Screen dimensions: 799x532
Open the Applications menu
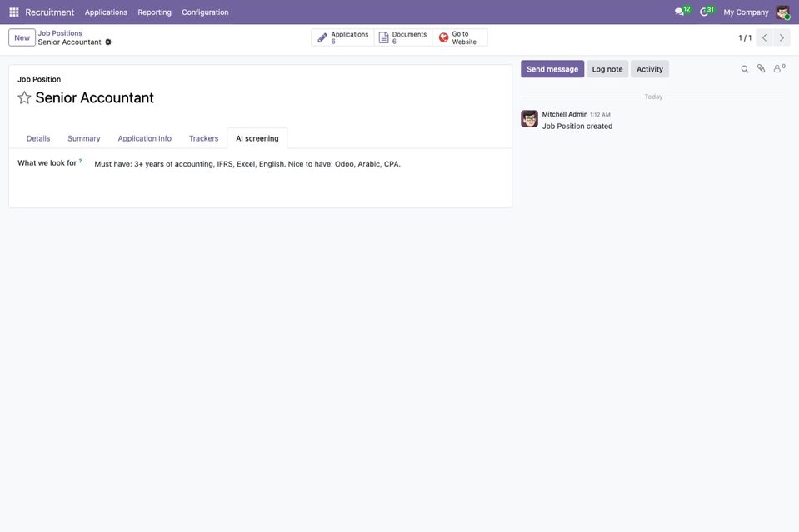[x=106, y=12]
